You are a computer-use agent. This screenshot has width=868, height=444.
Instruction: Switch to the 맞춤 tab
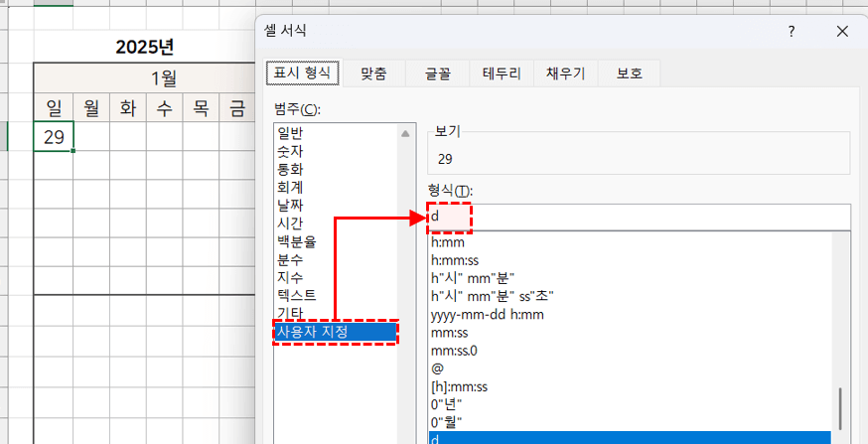click(373, 74)
